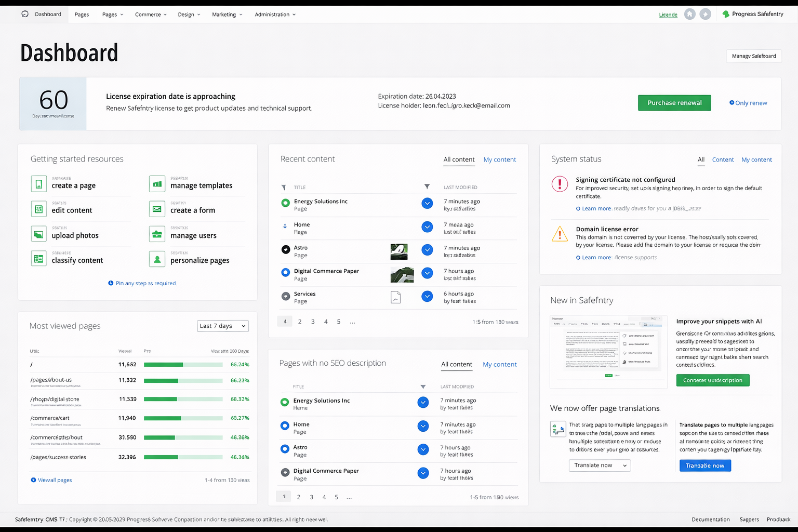Image resolution: width=798 pixels, height=532 pixels.
Task: Click the filter icon above the TITLE column
Action: [284, 187]
